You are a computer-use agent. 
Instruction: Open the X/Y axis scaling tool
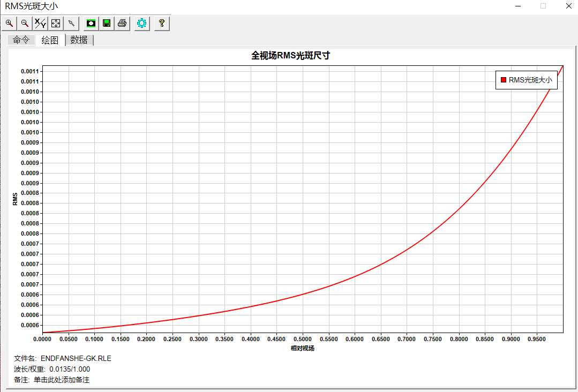(x=40, y=24)
